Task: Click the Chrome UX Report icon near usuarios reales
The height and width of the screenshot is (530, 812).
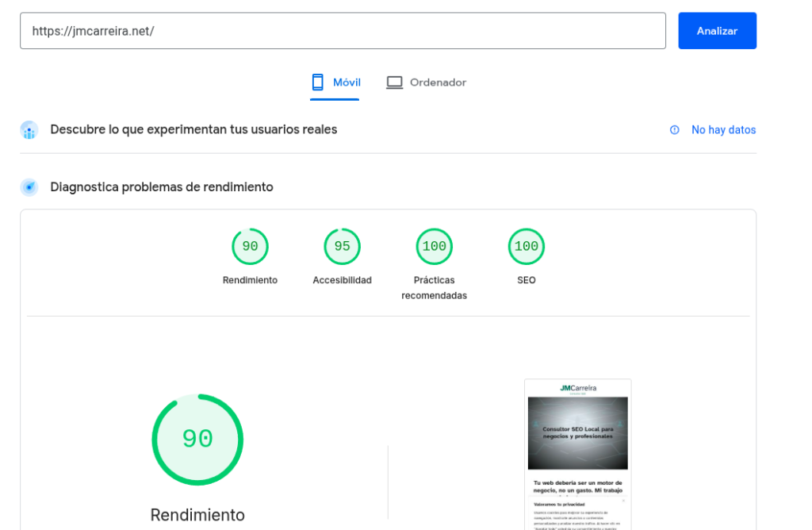Action: coord(29,129)
